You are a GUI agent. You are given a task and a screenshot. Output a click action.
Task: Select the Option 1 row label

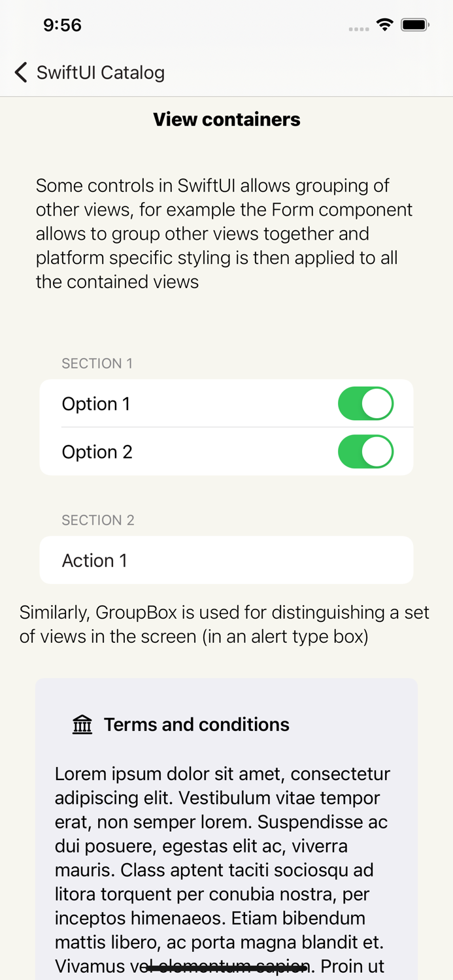pos(96,403)
